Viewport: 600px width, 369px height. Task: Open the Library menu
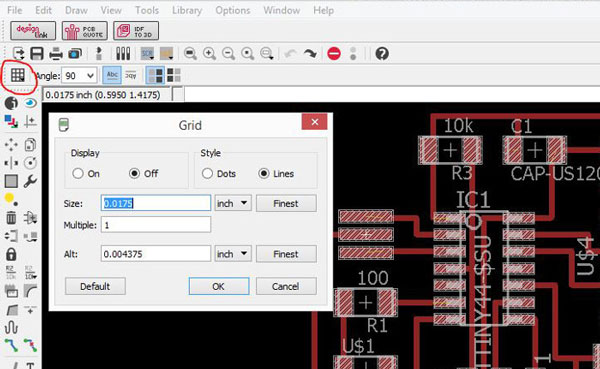[187, 10]
